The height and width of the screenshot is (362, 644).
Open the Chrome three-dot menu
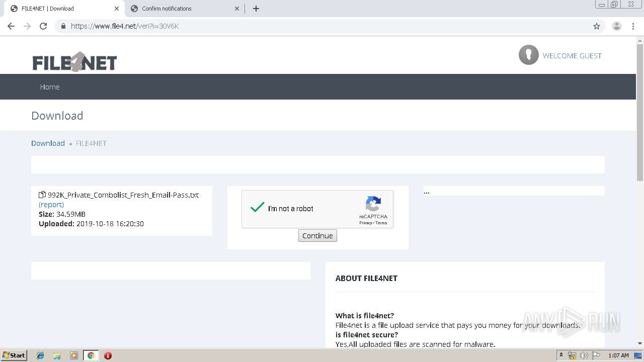coord(633,26)
